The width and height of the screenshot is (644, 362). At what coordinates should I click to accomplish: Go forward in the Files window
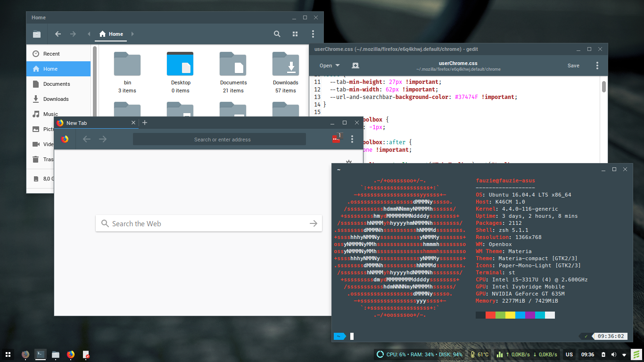[73, 34]
